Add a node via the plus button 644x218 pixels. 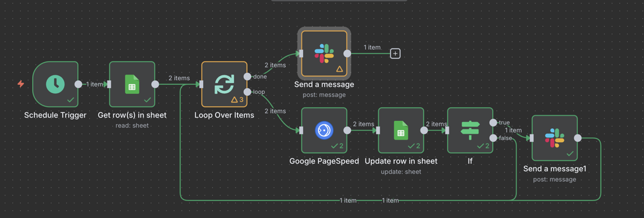[395, 54]
